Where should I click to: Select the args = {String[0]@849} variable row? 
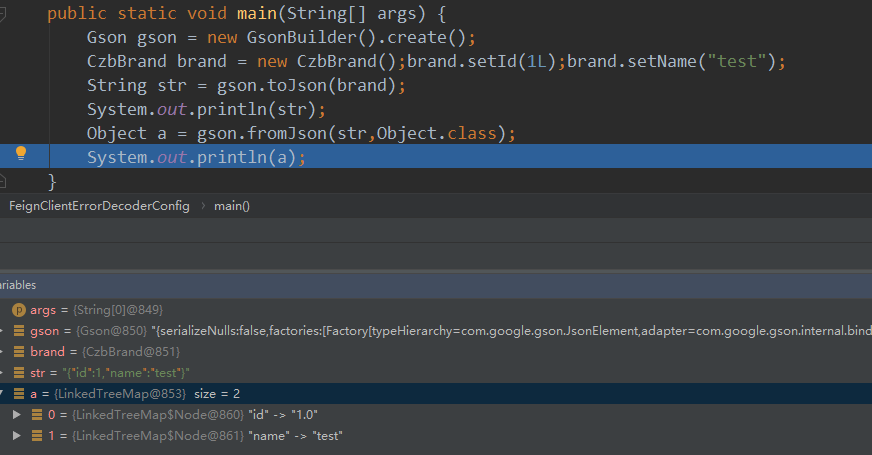point(436,310)
